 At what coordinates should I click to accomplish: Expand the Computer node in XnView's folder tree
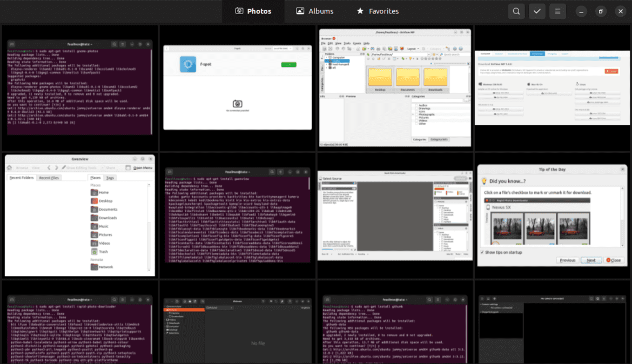pyautogui.click(x=327, y=57)
